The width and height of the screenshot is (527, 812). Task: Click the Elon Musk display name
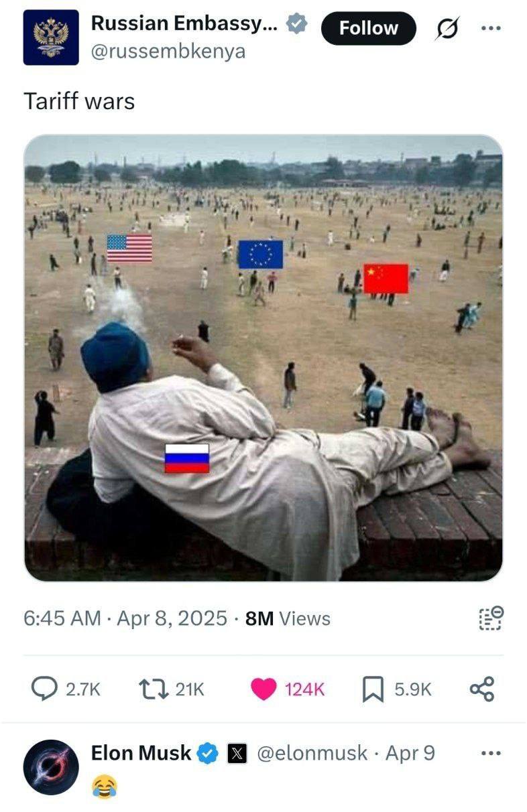[x=141, y=753]
